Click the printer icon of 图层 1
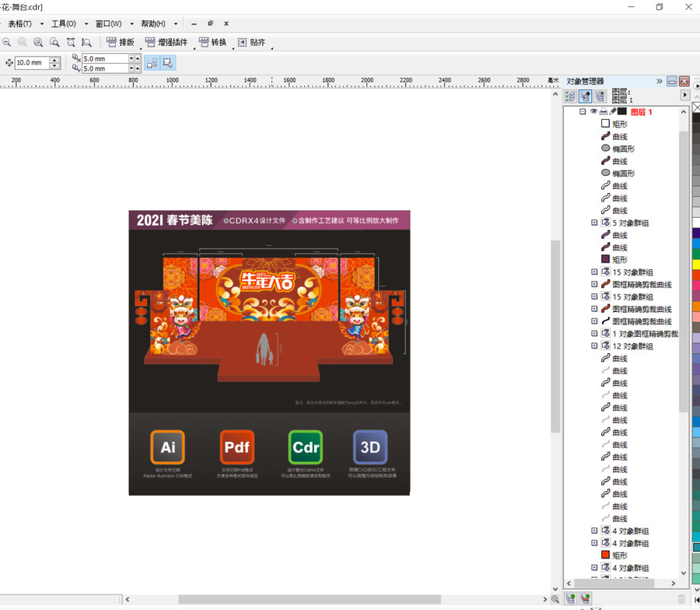Viewport: 700px width, 610px height. (x=604, y=111)
